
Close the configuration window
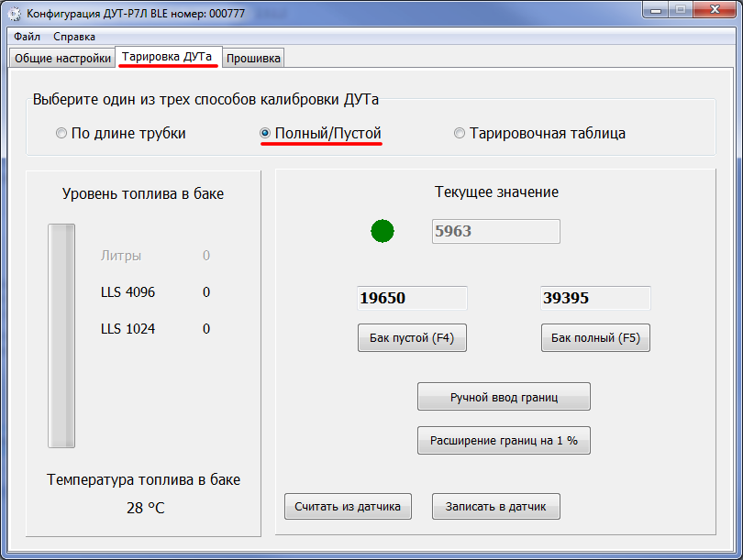click(x=715, y=10)
